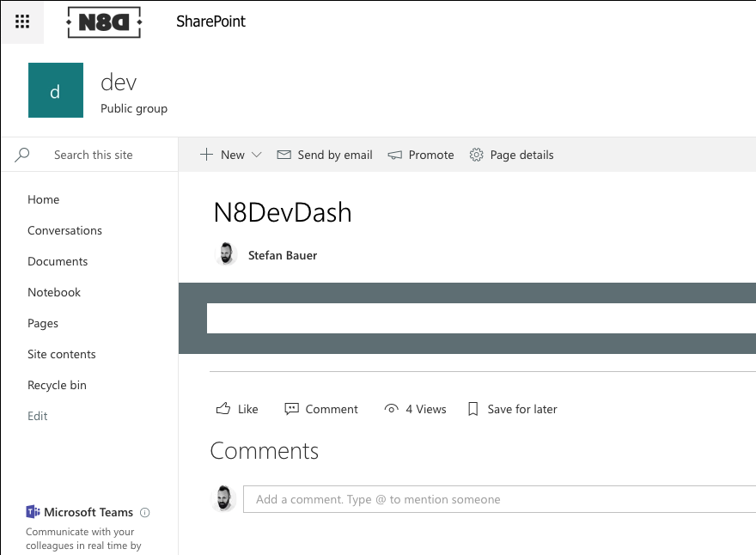Click the Save for later bookmark icon
The width and height of the screenshot is (756, 555).
tap(473, 409)
